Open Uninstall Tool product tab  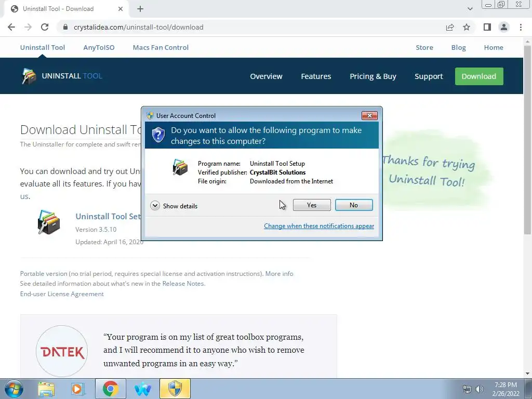click(43, 47)
